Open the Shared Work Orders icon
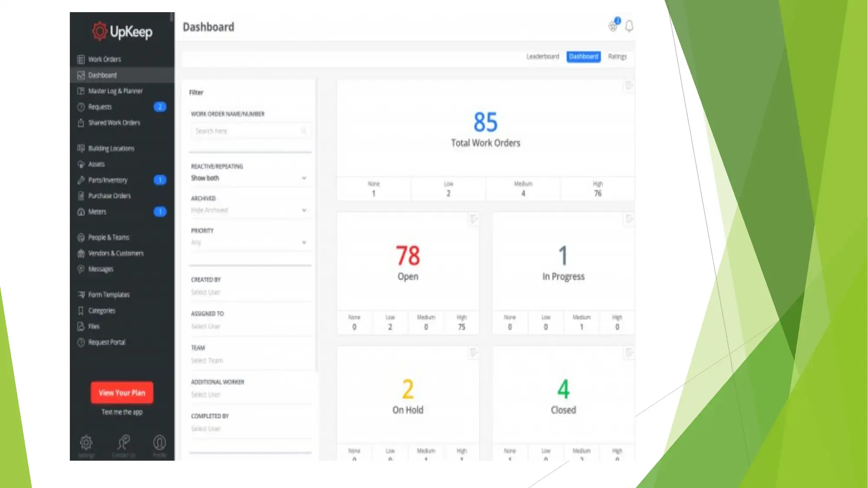 point(81,123)
